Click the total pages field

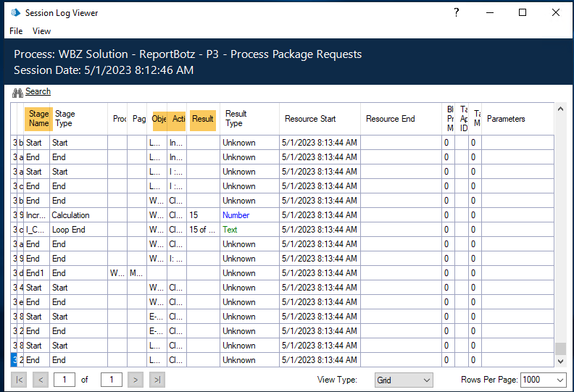(112, 380)
